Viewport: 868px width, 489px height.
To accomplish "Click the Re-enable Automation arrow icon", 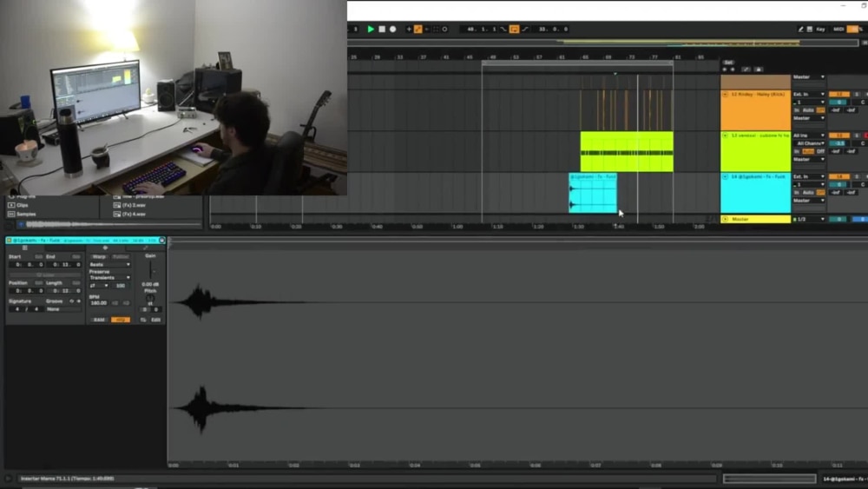I will click(x=427, y=29).
